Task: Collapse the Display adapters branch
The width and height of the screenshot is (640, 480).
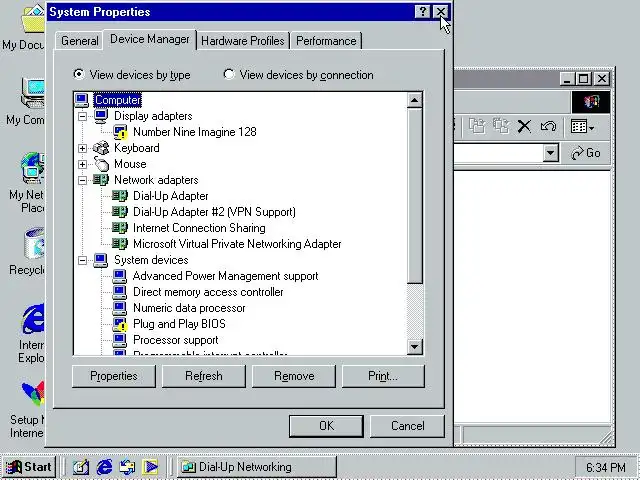Action: click(82, 116)
